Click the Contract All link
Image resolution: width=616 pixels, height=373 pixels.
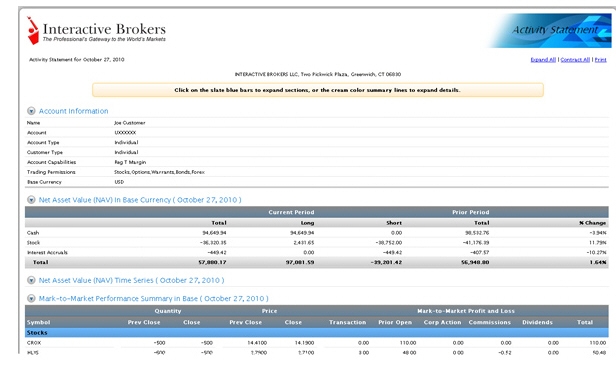click(575, 60)
